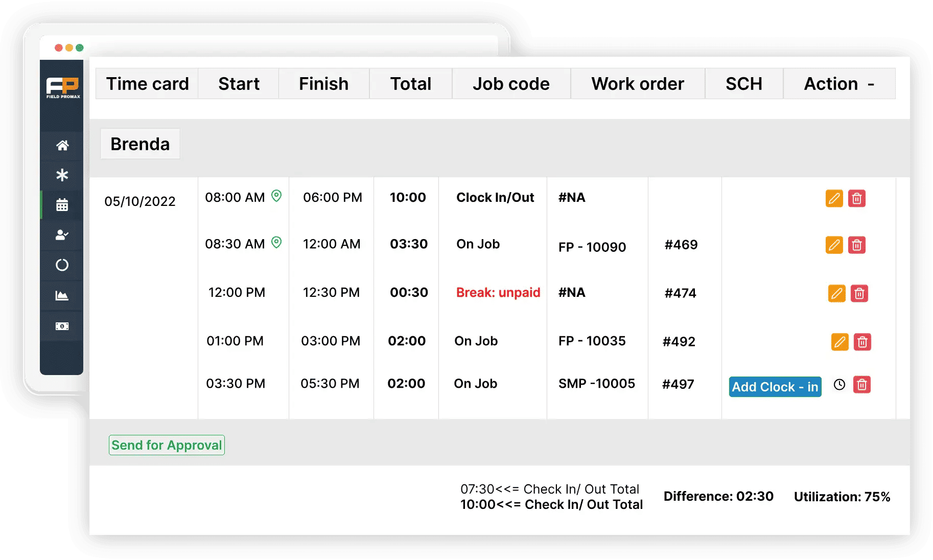Click the Add Clock - in button
Image resolution: width=933 pixels, height=560 pixels.
click(775, 387)
